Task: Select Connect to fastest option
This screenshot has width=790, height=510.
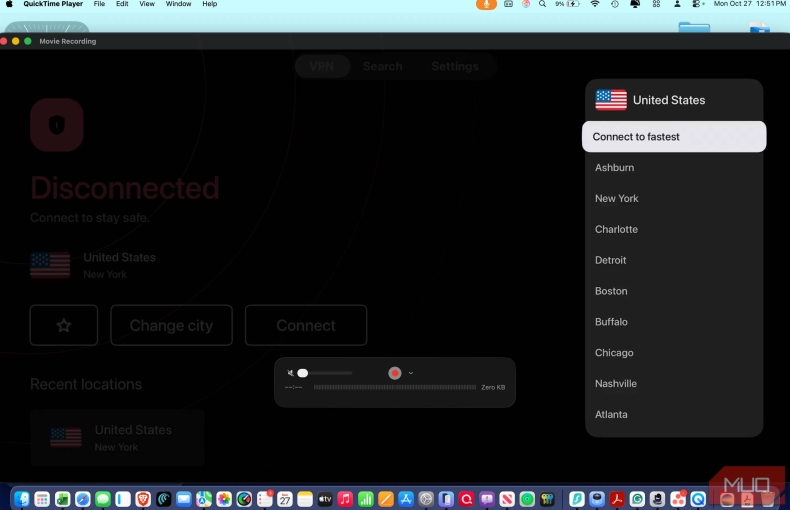Action: point(674,137)
